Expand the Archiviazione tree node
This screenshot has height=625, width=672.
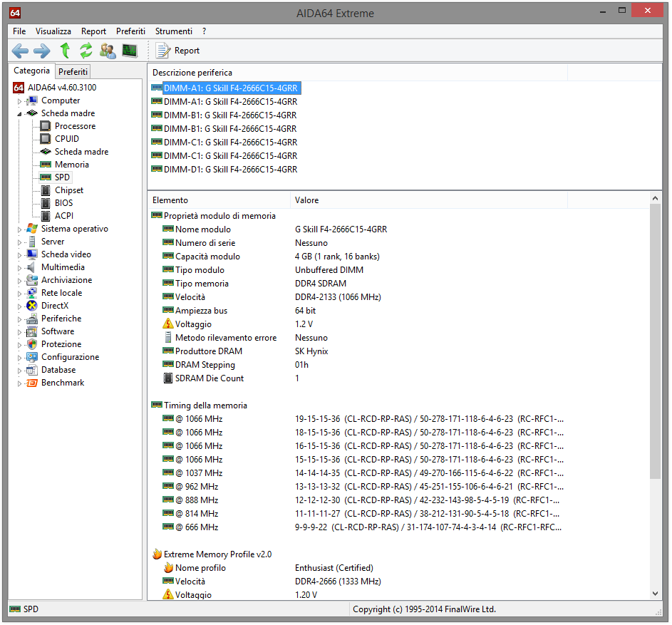point(19,281)
